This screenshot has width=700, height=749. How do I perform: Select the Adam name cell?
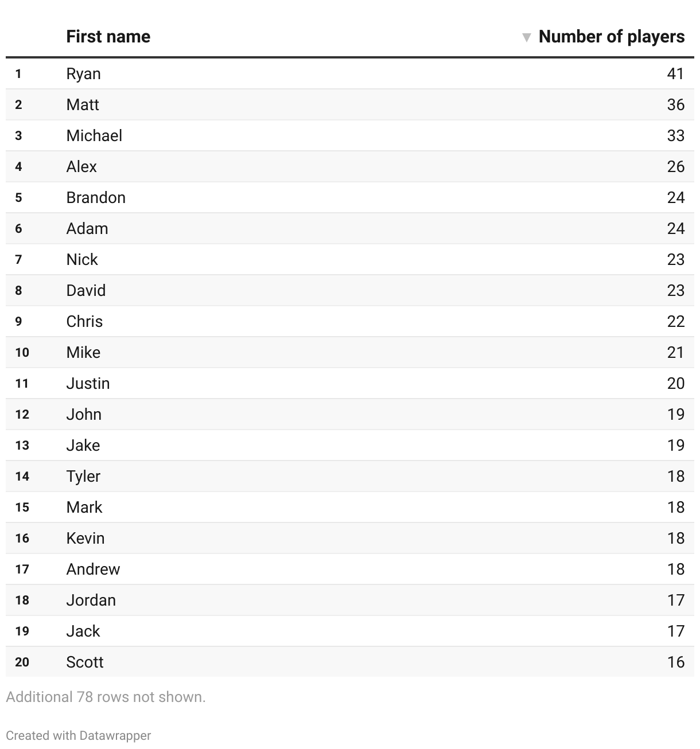coord(87,229)
